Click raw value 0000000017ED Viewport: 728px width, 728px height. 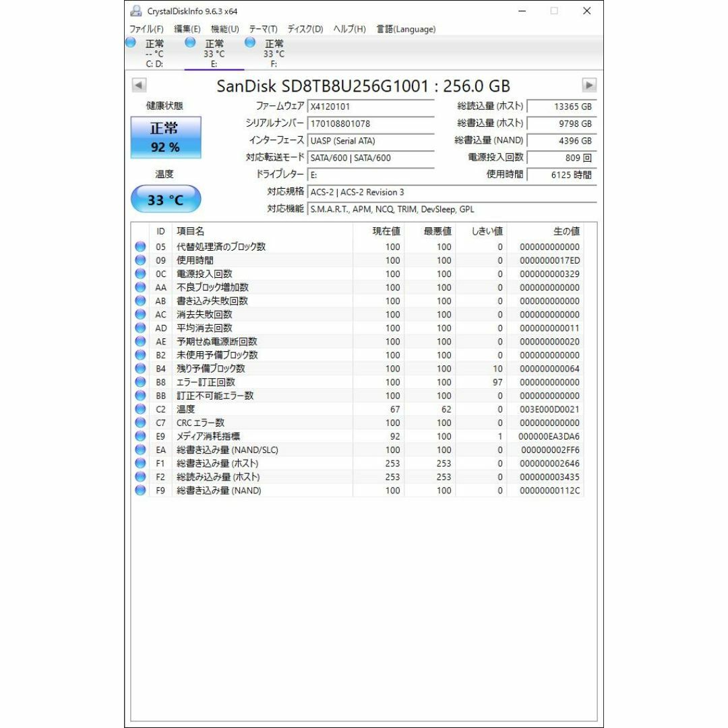tap(550, 260)
